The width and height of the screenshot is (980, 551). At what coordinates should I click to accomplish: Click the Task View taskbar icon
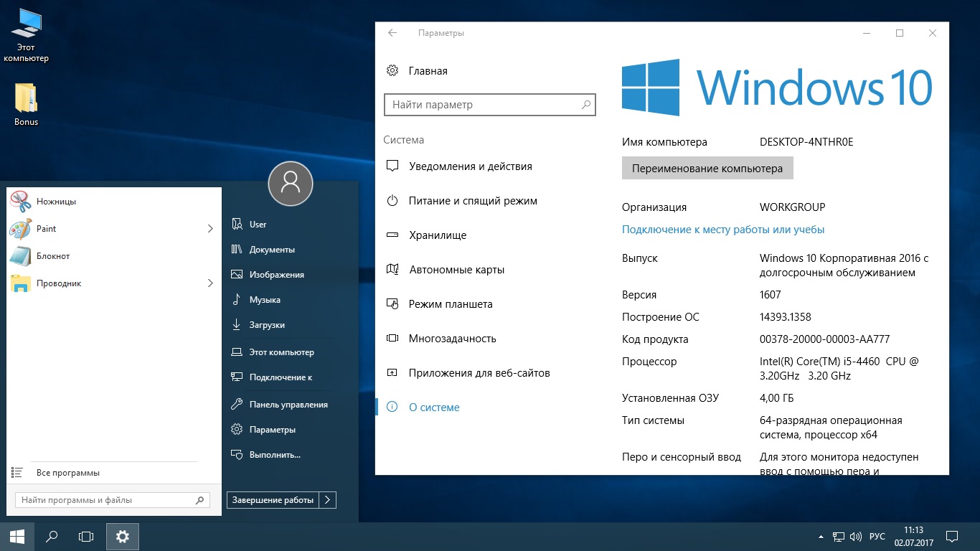86,536
